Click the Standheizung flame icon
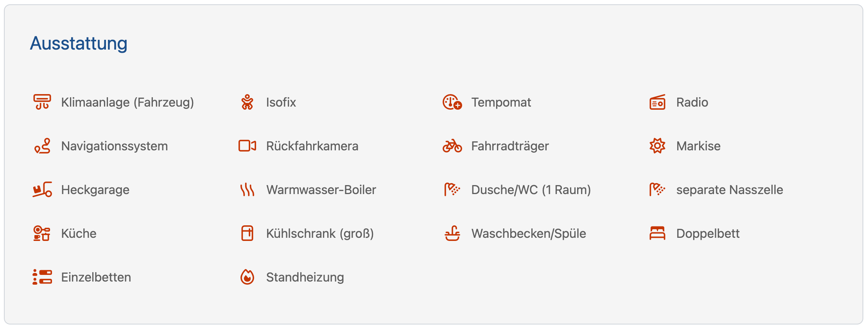Viewport: 868px width, 328px height. (x=247, y=277)
